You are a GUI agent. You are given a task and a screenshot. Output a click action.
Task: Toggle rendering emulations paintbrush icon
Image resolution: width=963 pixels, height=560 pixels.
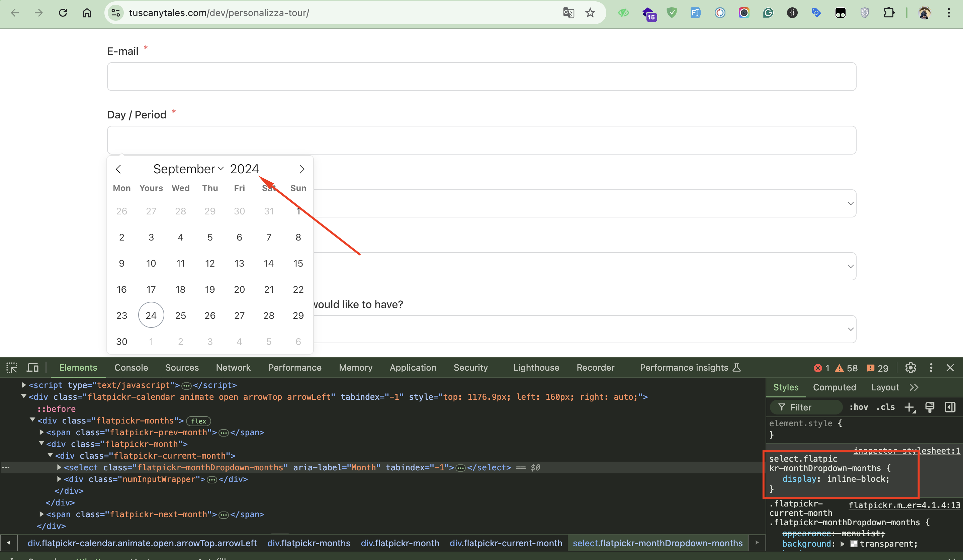coord(930,407)
